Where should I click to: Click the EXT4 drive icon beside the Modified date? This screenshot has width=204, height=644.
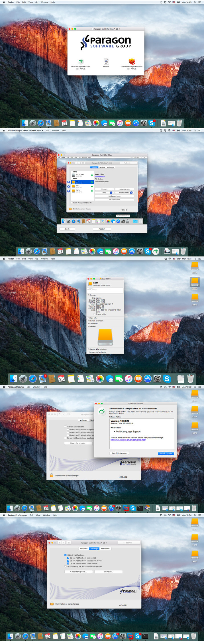click(90, 284)
